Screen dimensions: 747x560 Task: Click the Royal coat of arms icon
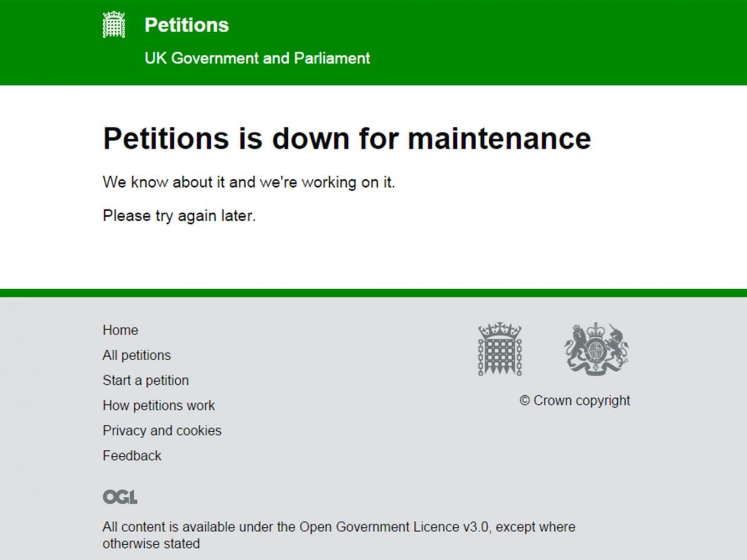596,349
